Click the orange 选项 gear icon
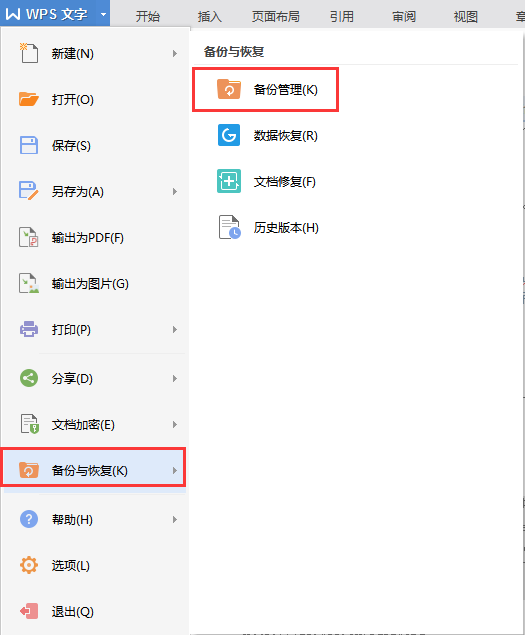The height and width of the screenshot is (635, 525). [29, 565]
